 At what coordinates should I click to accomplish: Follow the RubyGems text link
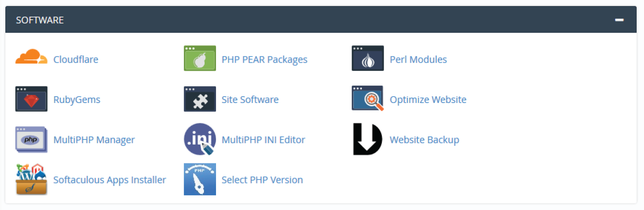tap(77, 100)
